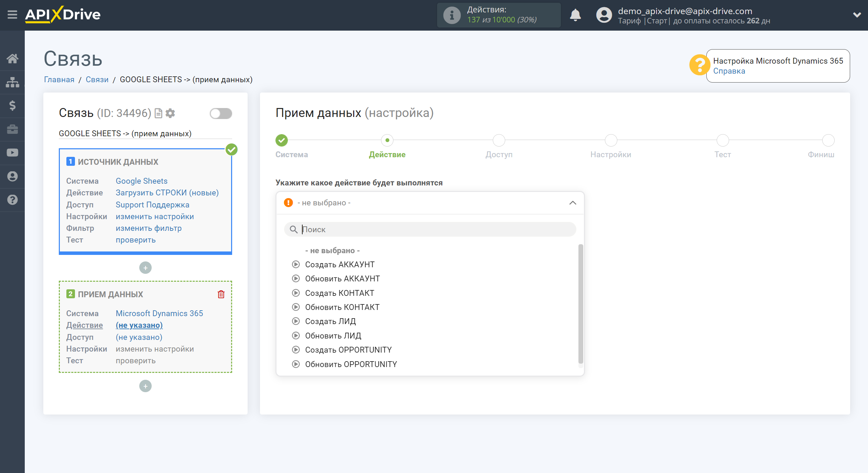This screenshot has width=868, height=473.
Task: Open Microsoft Dynamics 365 system link
Action: pyautogui.click(x=159, y=313)
